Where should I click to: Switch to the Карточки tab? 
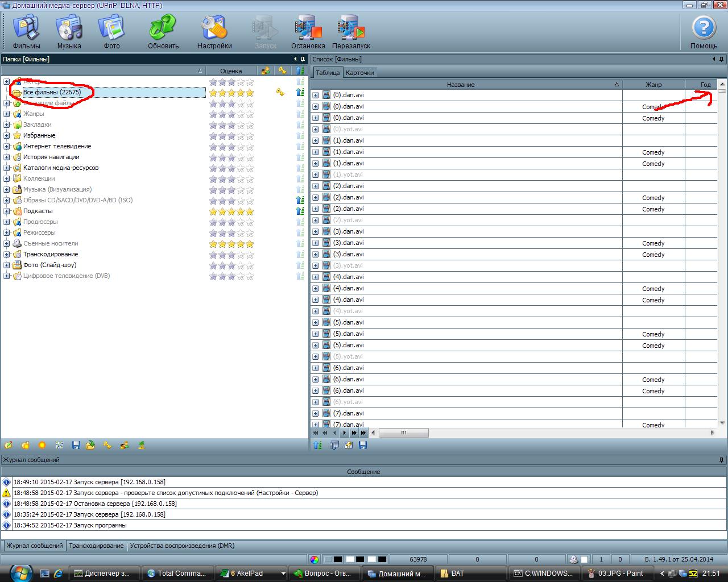point(359,73)
